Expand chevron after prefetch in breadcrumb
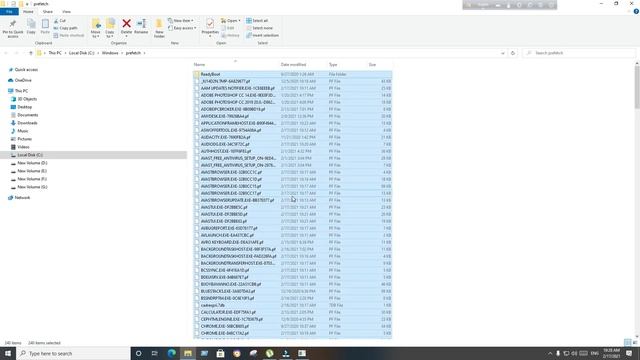Screen dimensions: 640x360 tap(144, 53)
